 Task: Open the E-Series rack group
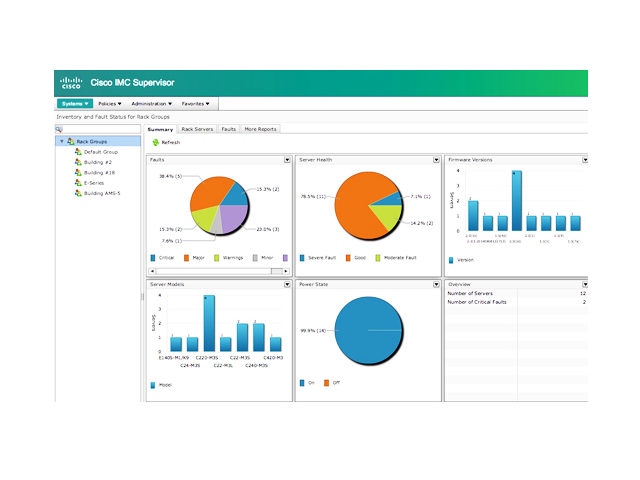[x=94, y=183]
